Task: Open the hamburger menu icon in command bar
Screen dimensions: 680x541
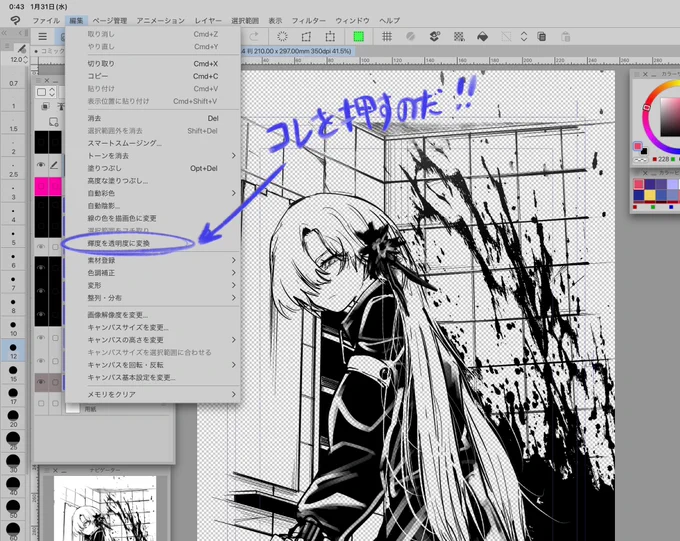Action: click(x=42, y=37)
